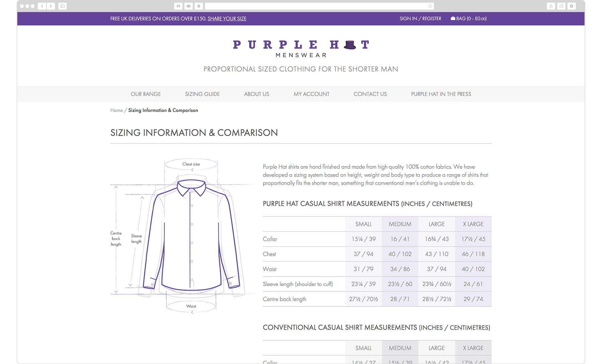602x364 pixels.
Task: Click MEDIUM column header in Purple Hat table
Action: [x=400, y=224]
